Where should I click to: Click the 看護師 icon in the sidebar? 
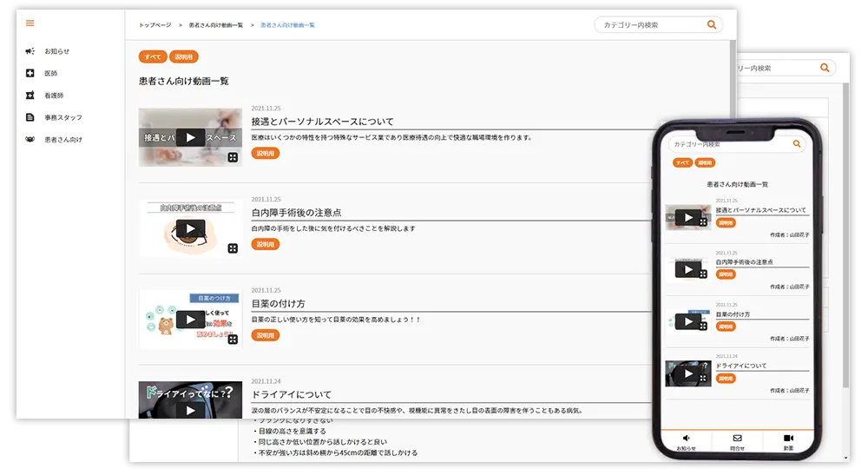(x=30, y=96)
